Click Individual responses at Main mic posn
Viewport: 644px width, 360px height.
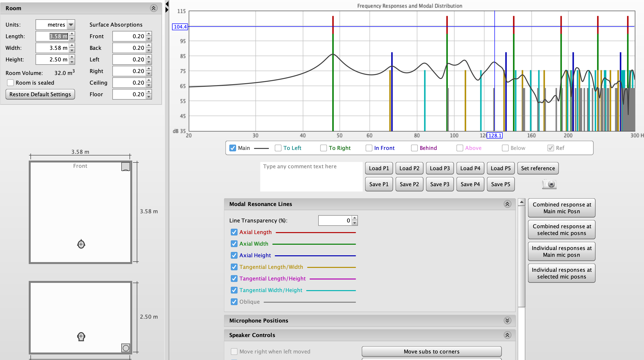point(562,251)
